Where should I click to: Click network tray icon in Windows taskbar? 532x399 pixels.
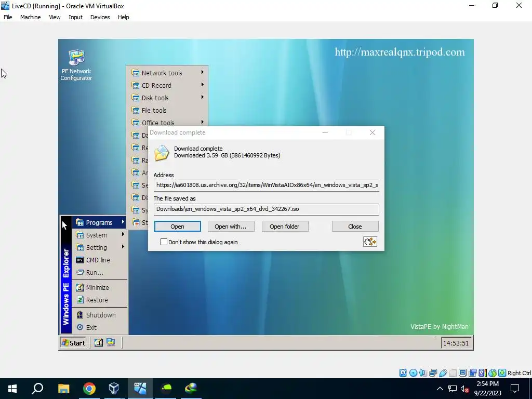(453, 389)
